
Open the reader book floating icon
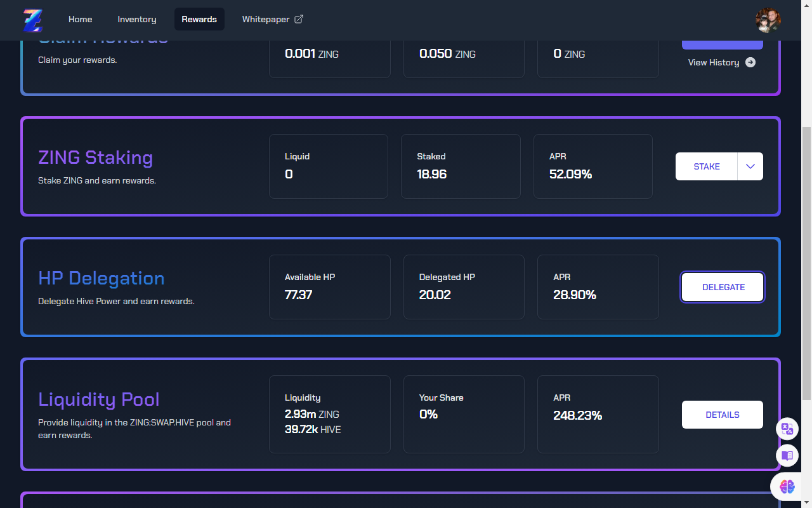(x=787, y=455)
